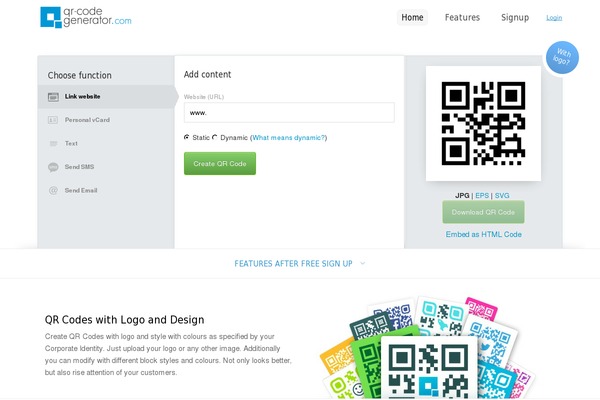600x400 pixels.
Task: Select the Text function icon
Action: pyautogui.click(x=53, y=144)
